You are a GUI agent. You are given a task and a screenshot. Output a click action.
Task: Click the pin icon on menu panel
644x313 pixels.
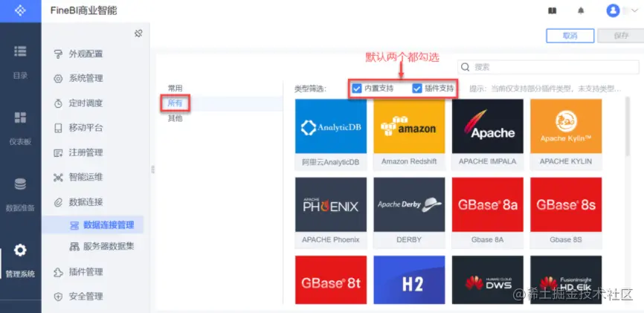[138, 33]
